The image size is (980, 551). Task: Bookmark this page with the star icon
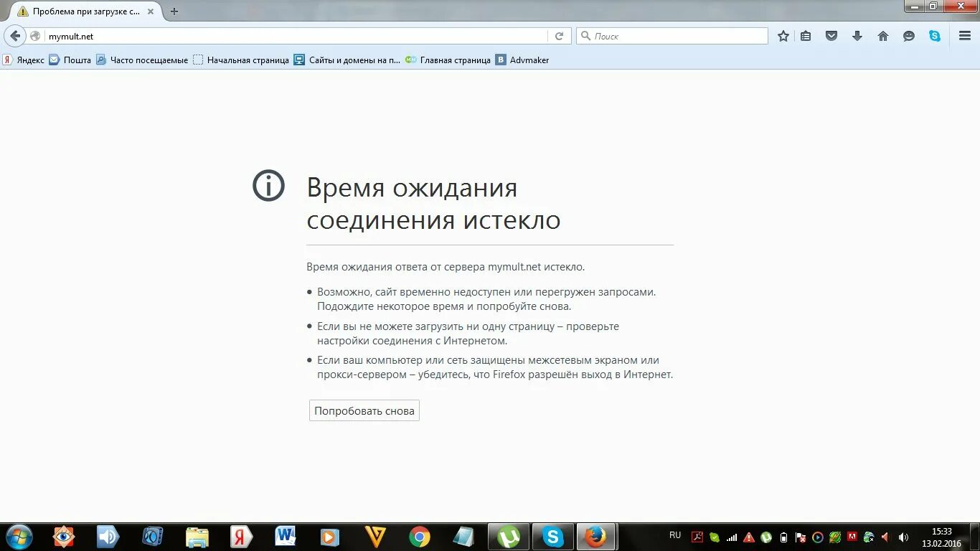tap(783, 36)
